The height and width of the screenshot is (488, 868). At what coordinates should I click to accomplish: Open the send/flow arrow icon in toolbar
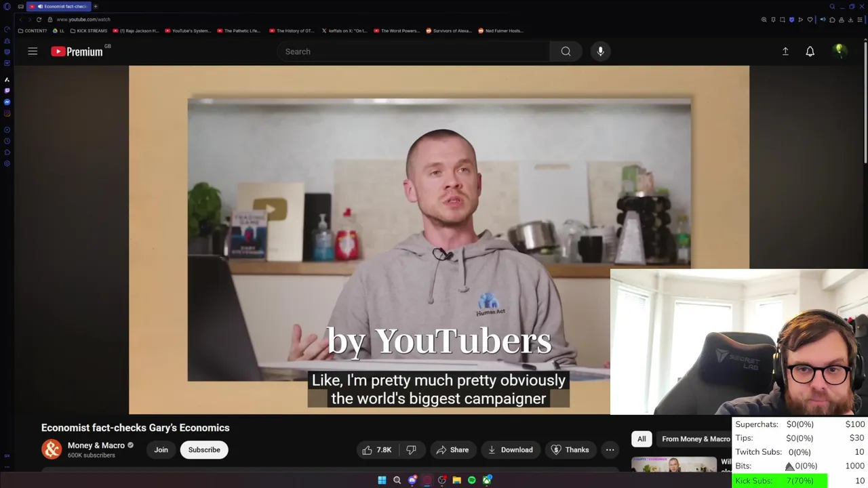(801, 20)
